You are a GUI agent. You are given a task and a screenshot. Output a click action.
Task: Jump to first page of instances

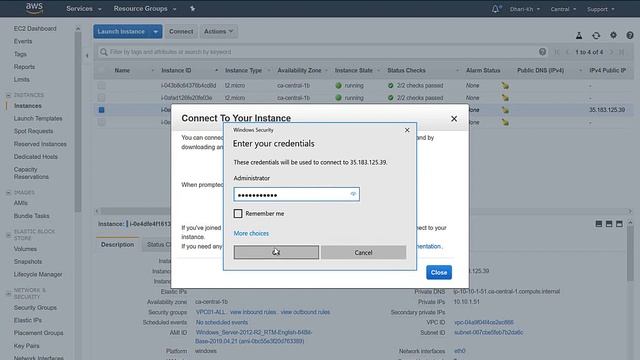tap(557, 52)
